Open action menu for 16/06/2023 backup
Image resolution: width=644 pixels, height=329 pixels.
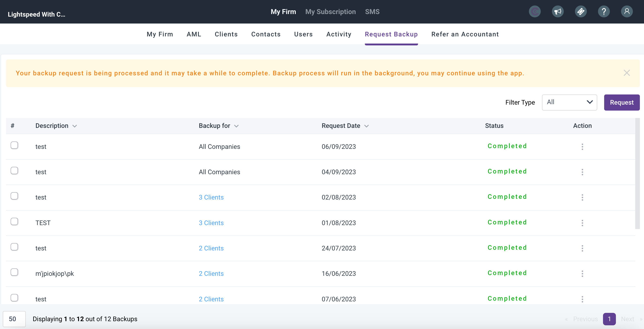click(582, 273)
